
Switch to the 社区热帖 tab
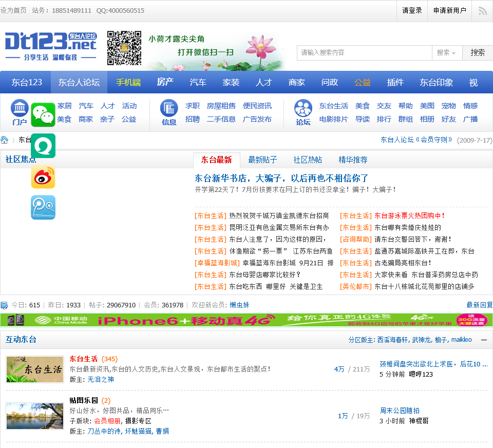(x=308, y=160)
